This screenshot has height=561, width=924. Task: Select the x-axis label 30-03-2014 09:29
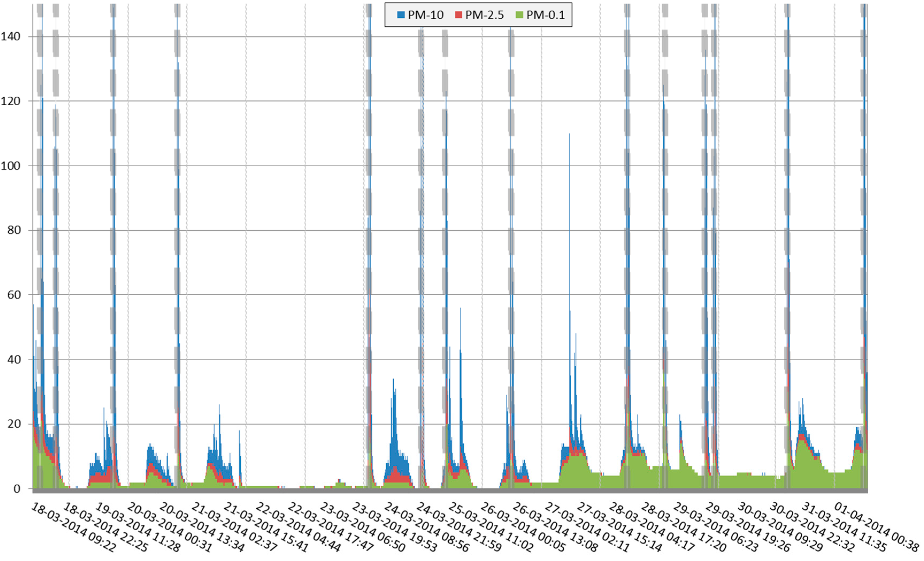click(x=780, y=527)
